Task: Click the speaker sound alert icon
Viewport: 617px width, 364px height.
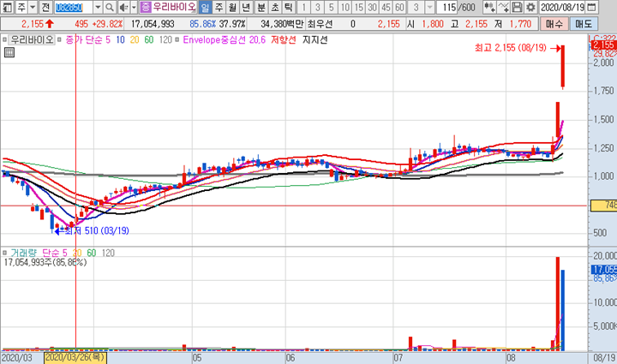Action: tap(124, 7)
